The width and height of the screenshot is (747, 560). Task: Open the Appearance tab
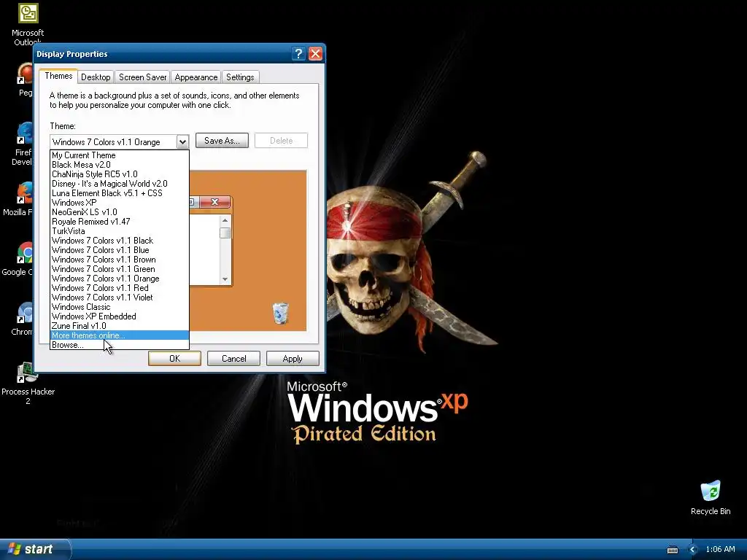coord(196,77)
